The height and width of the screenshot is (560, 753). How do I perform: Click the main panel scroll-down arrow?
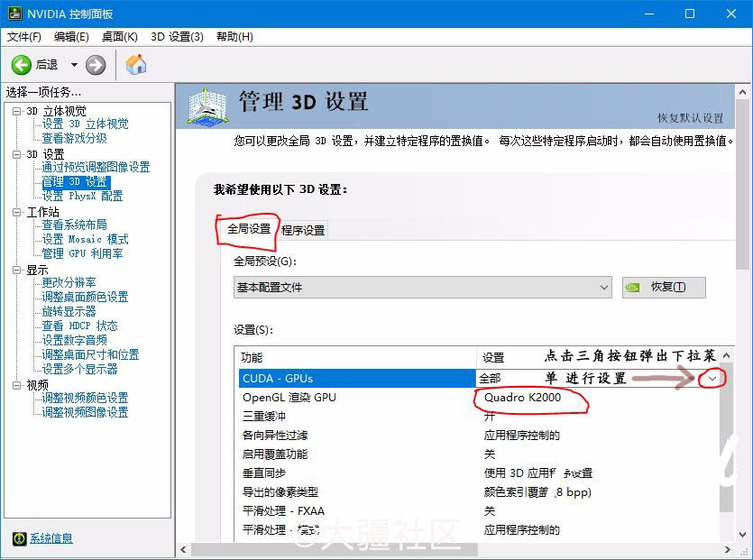(x=742, y=535)
